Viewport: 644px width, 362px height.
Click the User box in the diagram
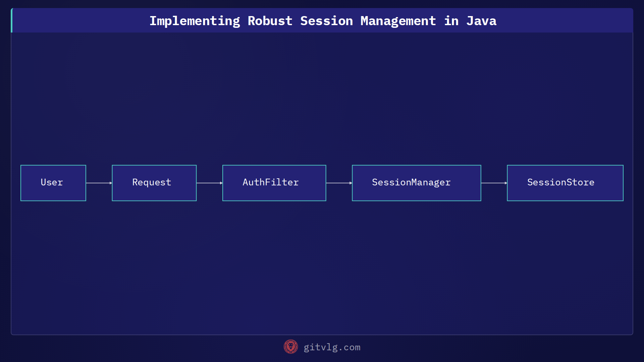click(53, 183)
